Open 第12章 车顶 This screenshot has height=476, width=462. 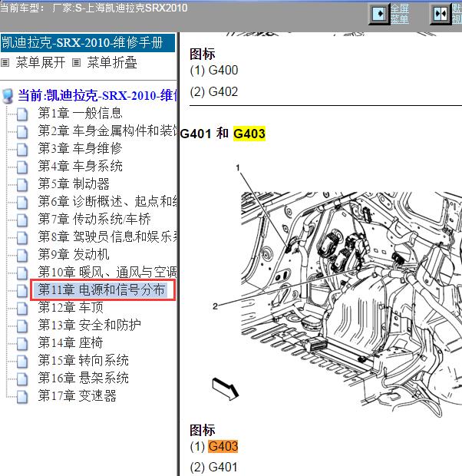click(71, 307)
